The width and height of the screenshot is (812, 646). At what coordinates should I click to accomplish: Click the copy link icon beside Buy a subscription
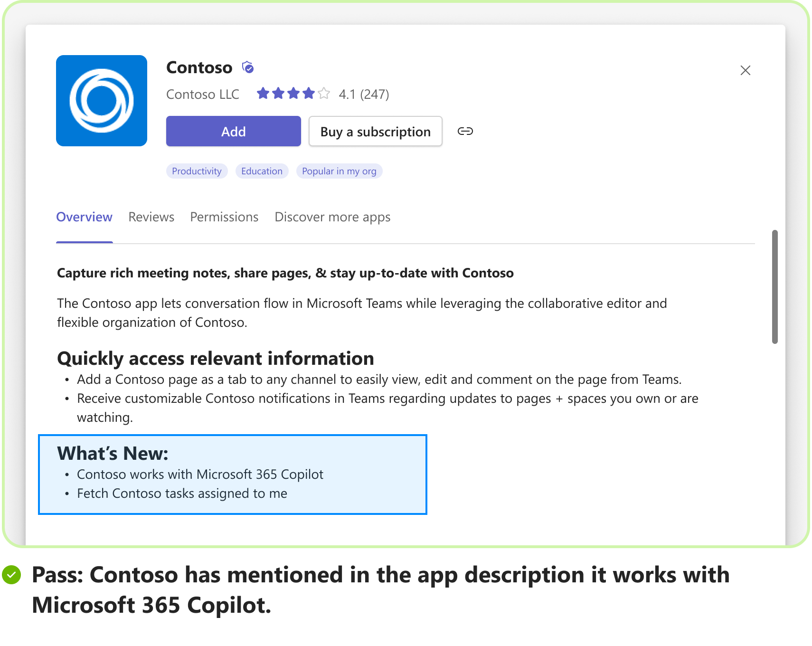465,131
